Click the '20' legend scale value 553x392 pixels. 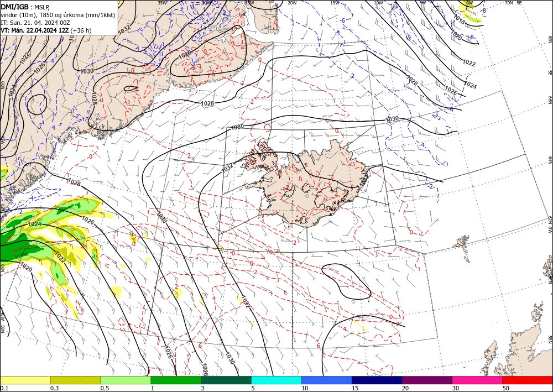click(x=405, y=388)
